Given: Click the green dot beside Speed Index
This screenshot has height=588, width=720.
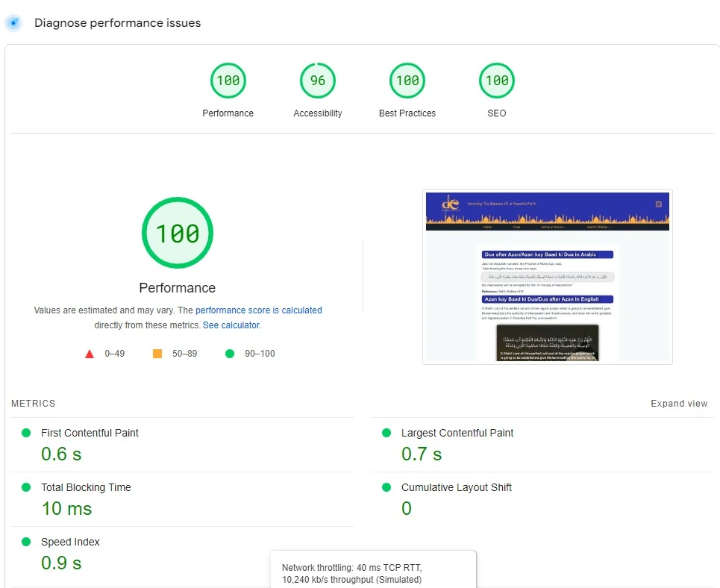Looking at the screenshot, I should pos(26,542).
